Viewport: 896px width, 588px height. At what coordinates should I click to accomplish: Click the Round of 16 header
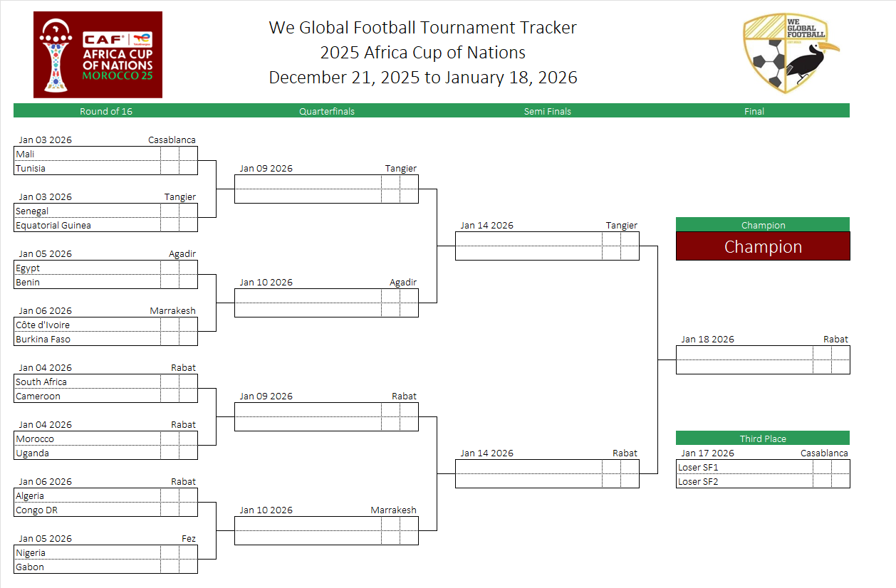pyautogui.click(x=106, y=111)
